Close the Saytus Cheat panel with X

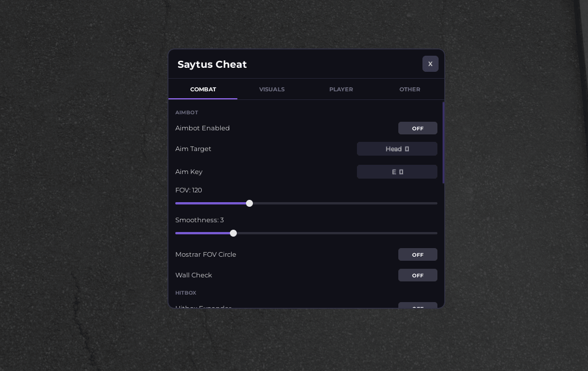(430, 64)
